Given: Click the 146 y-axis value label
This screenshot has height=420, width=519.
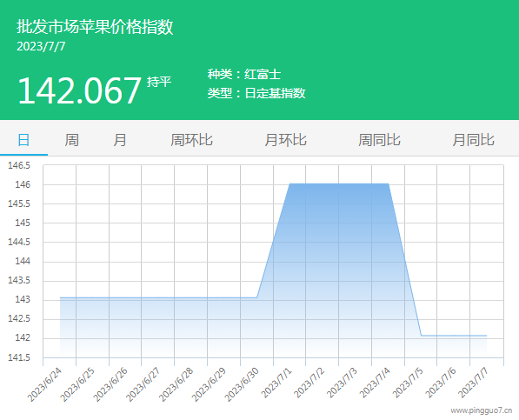Looking at the screenshot, I should coord(23,184).
